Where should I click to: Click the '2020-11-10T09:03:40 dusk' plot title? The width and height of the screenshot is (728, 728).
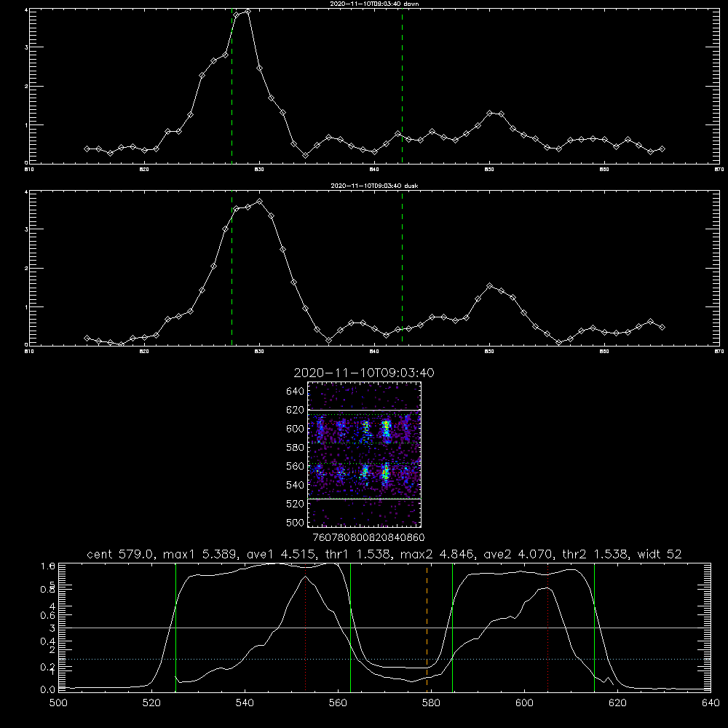374,186
